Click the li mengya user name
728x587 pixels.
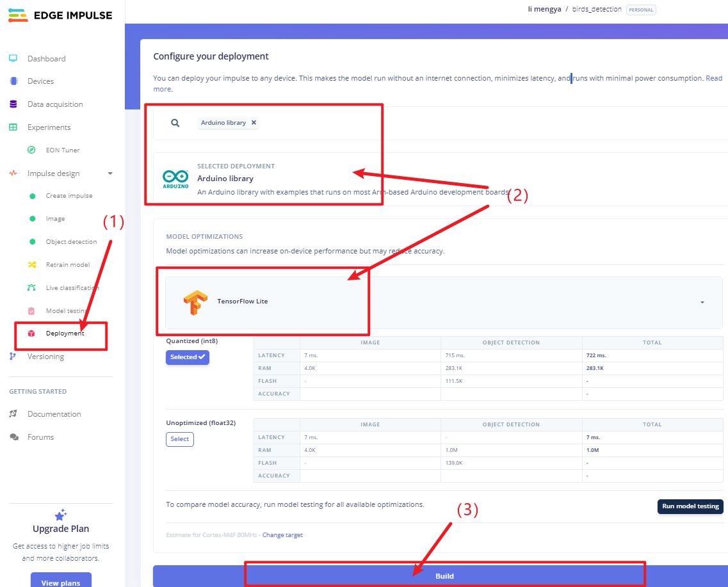tap(545, 9)
